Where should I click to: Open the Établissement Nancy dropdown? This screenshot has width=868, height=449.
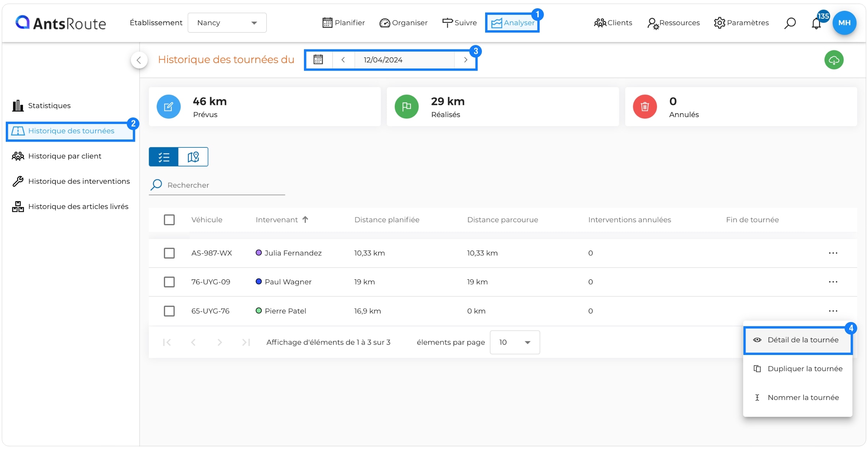(227, 23)
